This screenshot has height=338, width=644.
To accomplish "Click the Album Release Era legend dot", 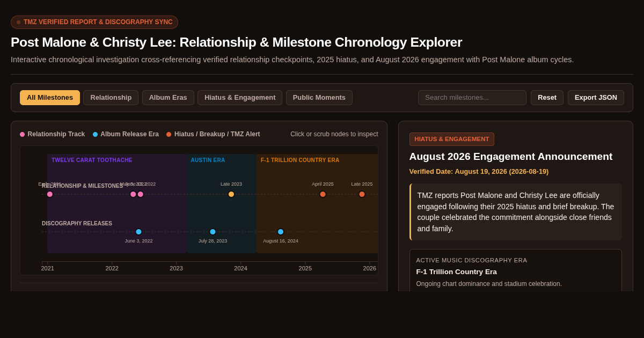I will point(95,134).
